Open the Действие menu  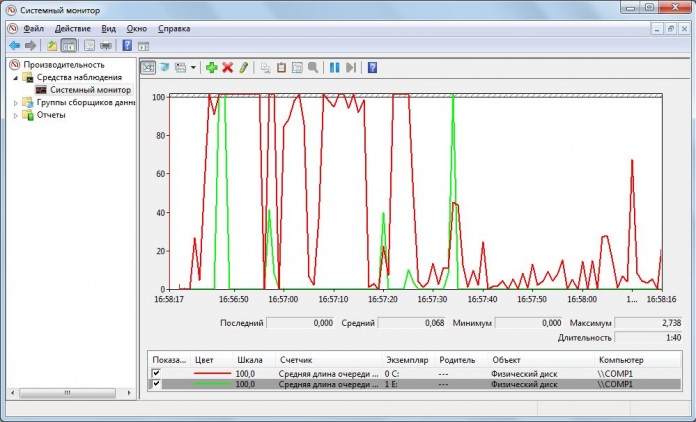(72, 29)
